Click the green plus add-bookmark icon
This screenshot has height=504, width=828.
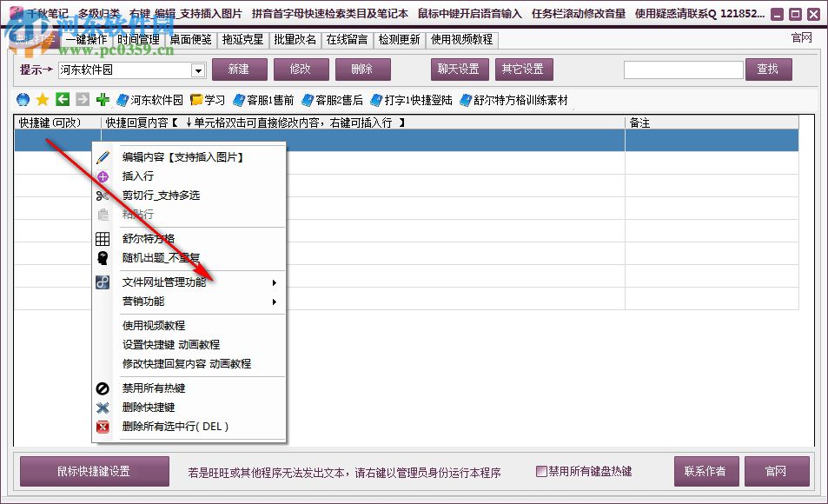pos(103,99)
